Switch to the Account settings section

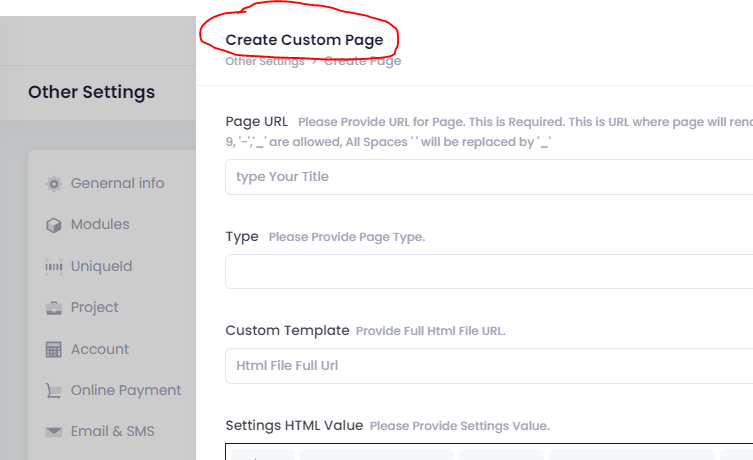click(x=100, y=349)
